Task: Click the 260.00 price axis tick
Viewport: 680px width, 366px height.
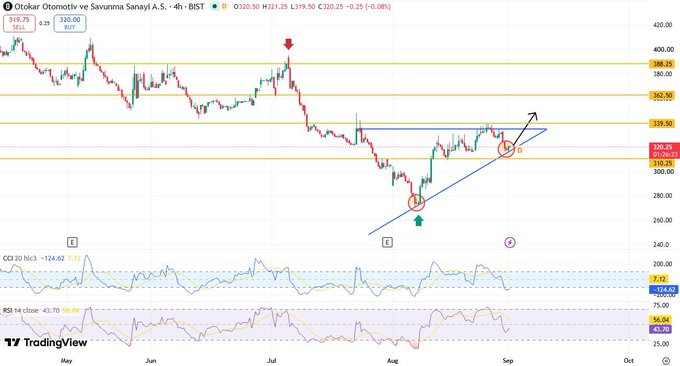Action: click(x=664, y=220)
